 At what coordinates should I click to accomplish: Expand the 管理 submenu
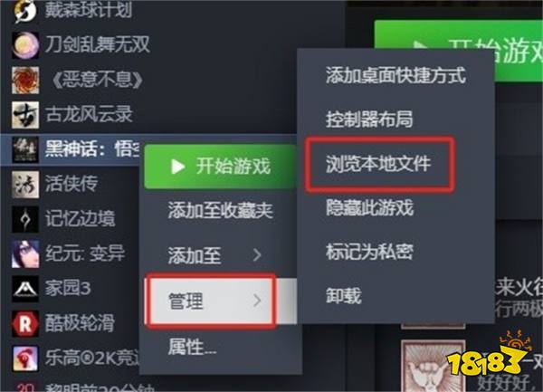coord(211,301)
